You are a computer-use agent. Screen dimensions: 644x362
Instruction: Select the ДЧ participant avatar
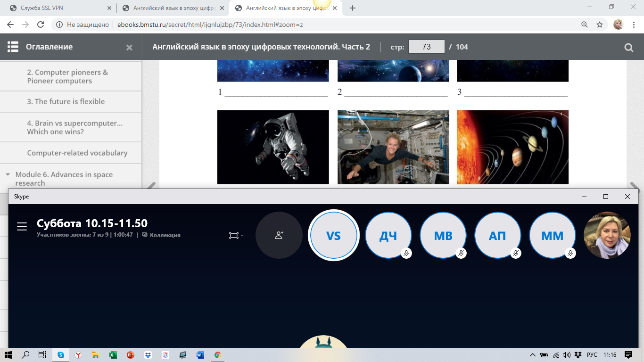[x=388, y=235]
